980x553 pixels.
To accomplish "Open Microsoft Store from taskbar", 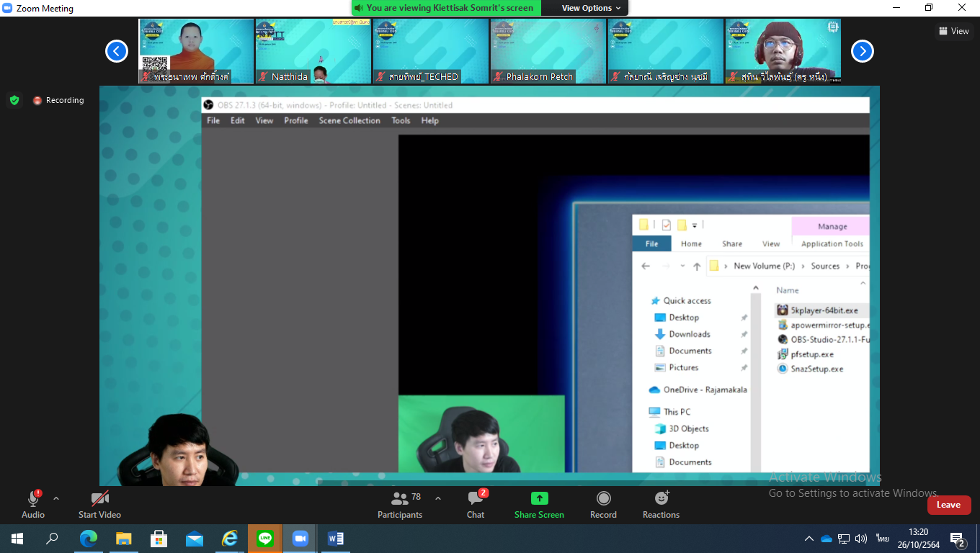I will coord(159,539).
